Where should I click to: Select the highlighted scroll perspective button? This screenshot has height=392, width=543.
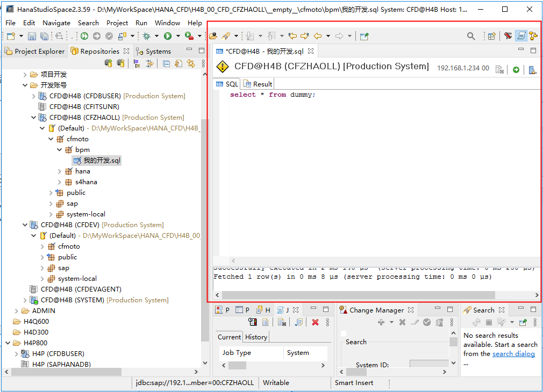521,36
